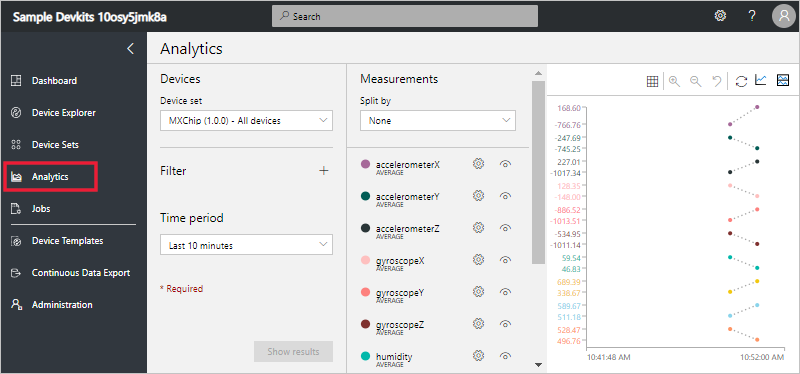The image size is (800, 374).
Task: Click the 496.76 chart axis value
Action: (x=569, y=341)
